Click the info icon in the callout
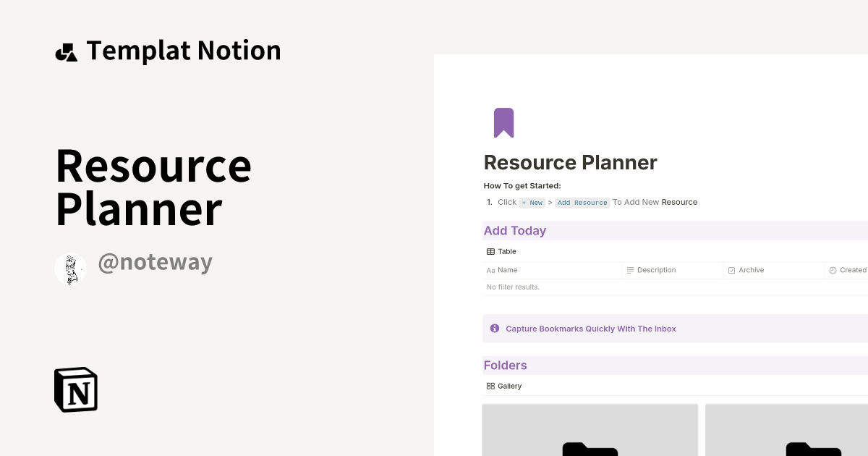868x456 pixels. click(495, 328)
